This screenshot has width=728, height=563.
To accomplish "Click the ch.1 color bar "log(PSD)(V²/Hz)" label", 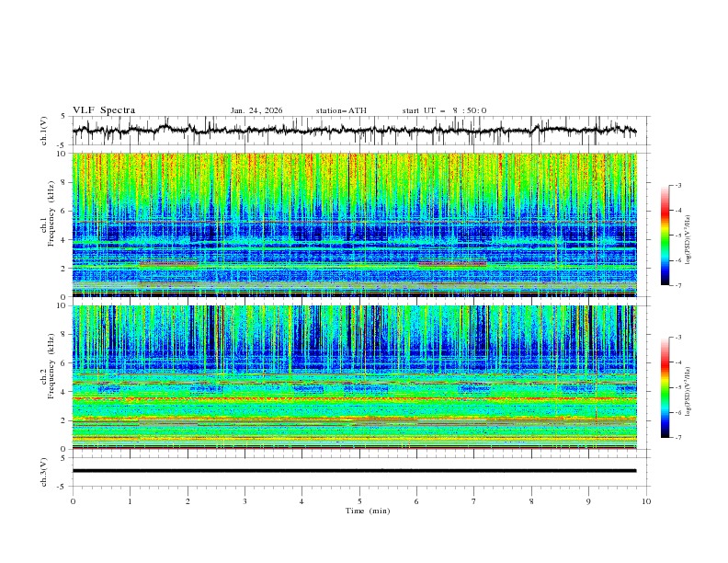I will click(688, 238).
